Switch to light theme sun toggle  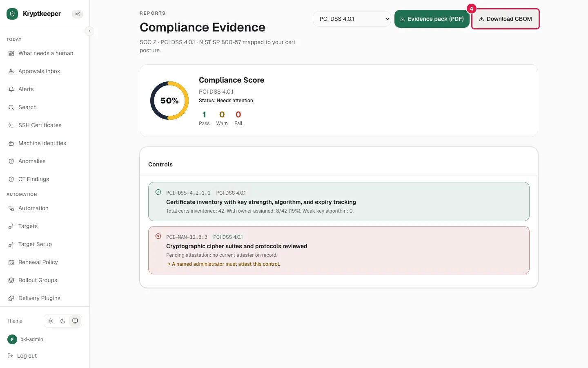pos(51,321)
